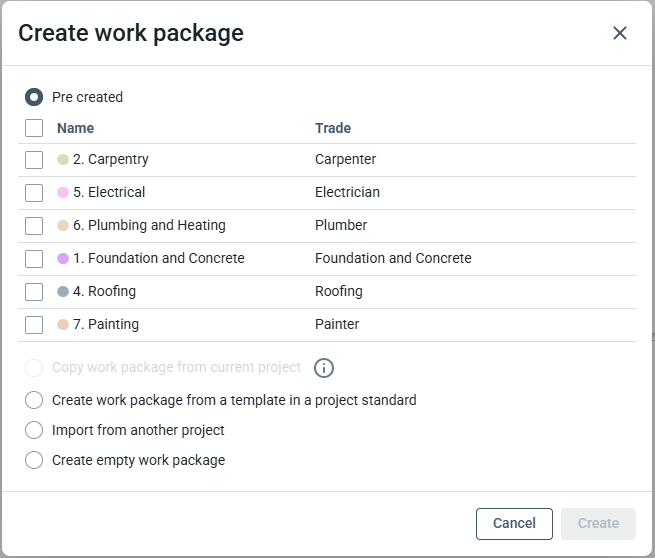Select the Pre created radio option
Screen dimensions: 655x558
34,97
